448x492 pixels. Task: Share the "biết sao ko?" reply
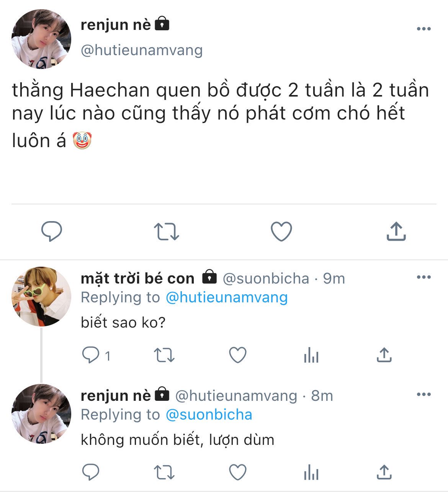click(x=384, y=356)
